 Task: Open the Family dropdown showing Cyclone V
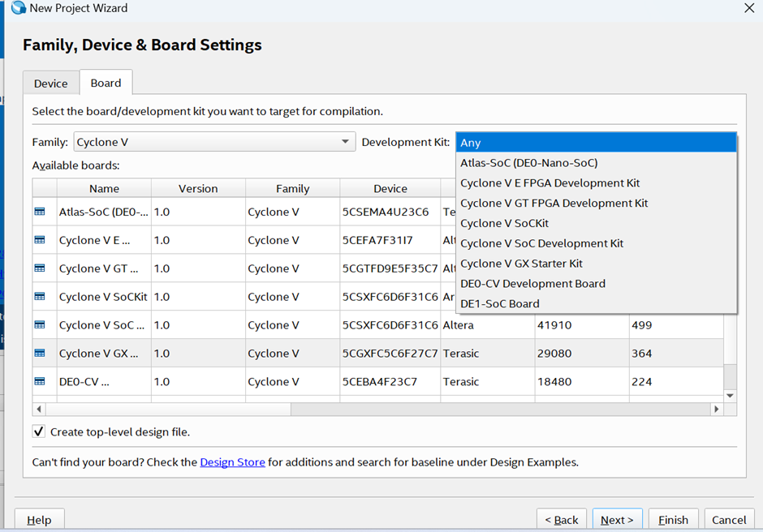pyautogui.click(x=214, y=142)
